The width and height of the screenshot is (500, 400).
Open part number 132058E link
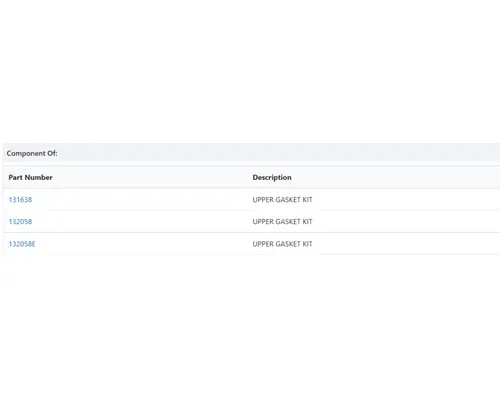[22, 244]
